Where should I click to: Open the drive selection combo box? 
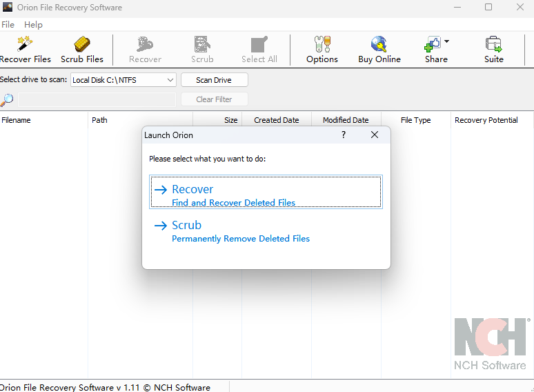pyautogui.click(x=123, y=80)
